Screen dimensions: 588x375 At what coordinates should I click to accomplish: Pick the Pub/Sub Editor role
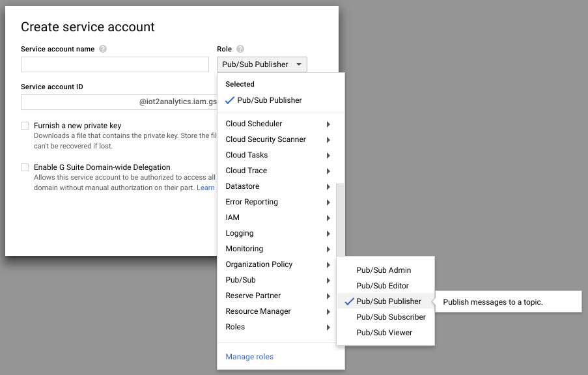[x=382, y=286]
